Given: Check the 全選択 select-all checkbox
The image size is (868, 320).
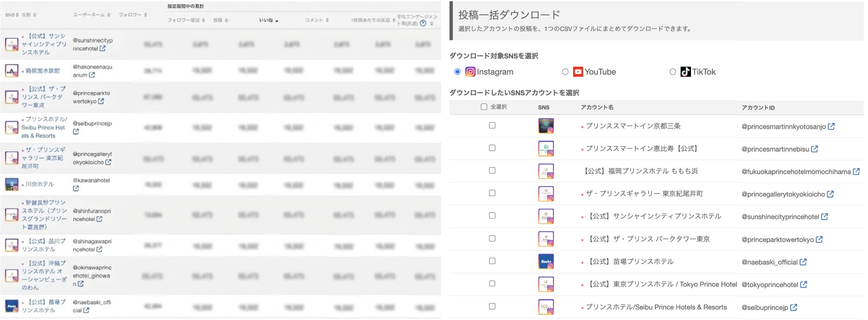Looking at the screenshot, I should [x=484, y=107].
